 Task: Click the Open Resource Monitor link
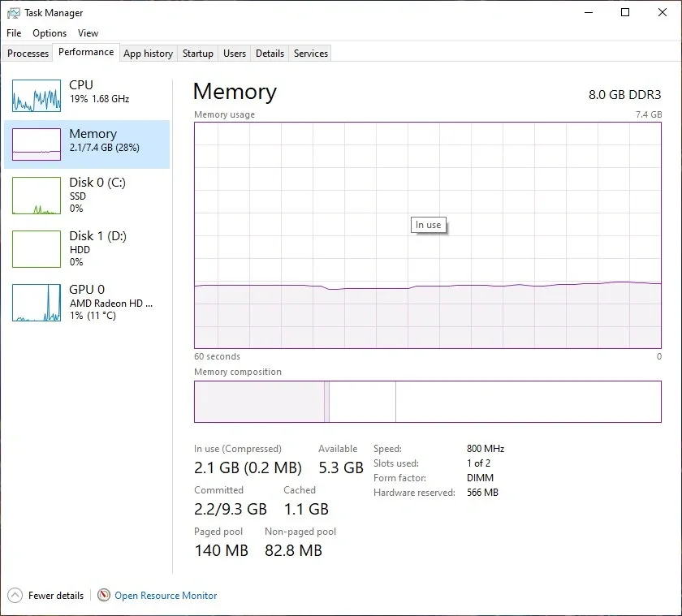pyautogui.click(x=166, y=595)
